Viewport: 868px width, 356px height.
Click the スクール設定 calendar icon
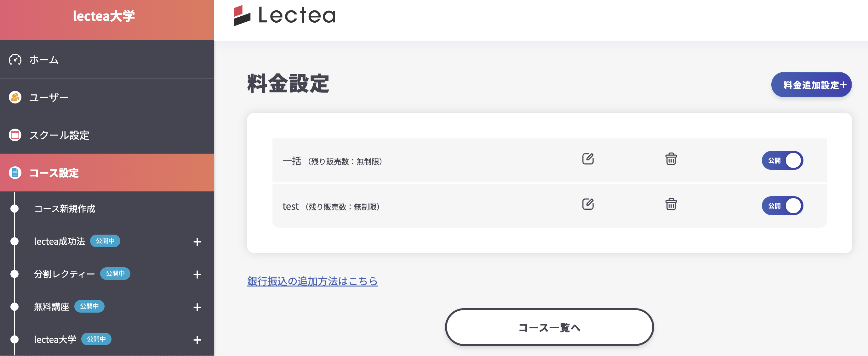15,135
